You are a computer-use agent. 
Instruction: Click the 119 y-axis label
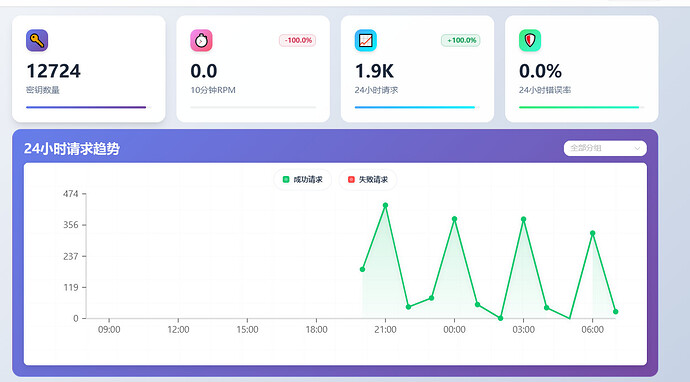[x=71, y=287]
